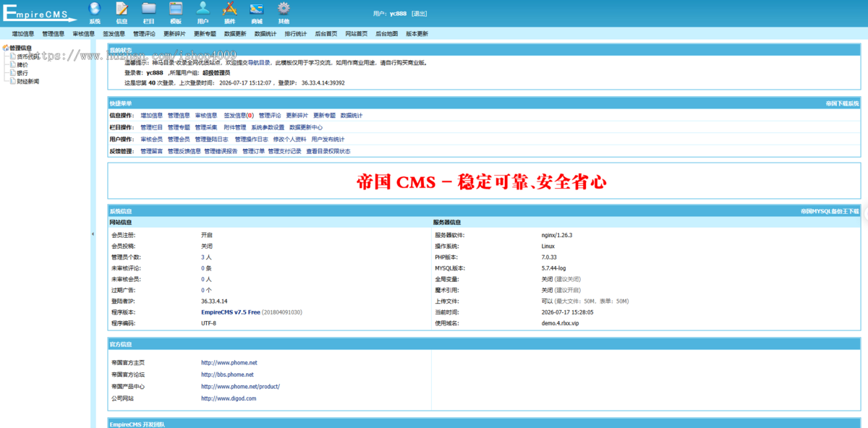
Task: Open 管理采集 in the quick menu
Action: point(206,127)
